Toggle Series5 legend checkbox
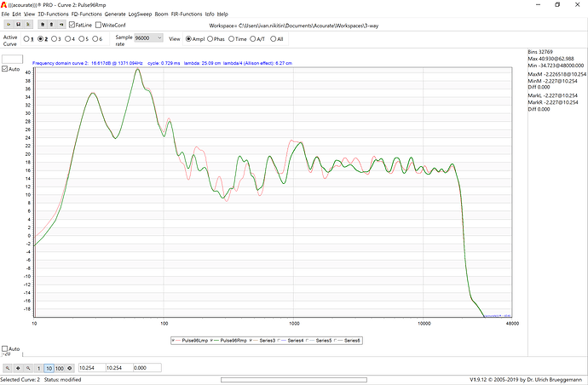This screenshot has width=588, height=385. coord(308,341)
